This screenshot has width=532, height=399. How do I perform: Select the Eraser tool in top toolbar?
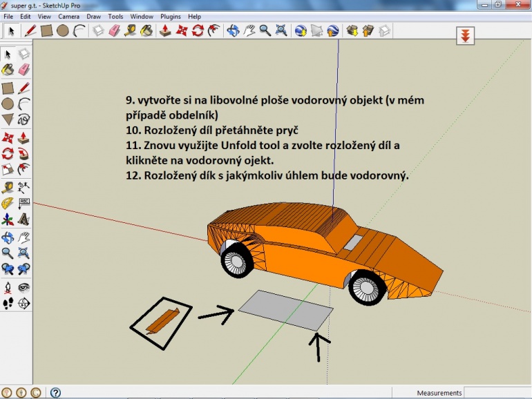point(114,31)
